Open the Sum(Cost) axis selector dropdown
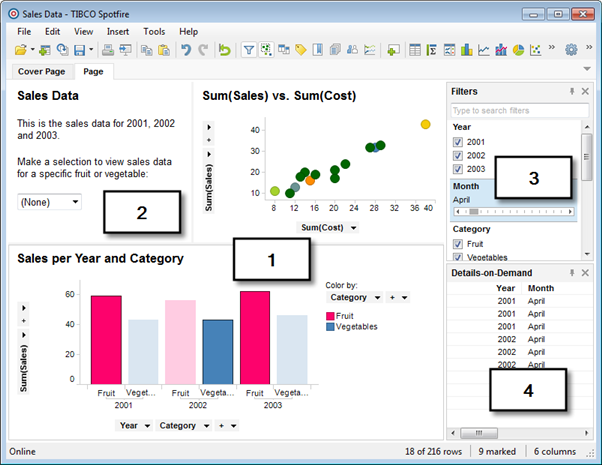The height and width of the screenshot is (465, 602). pos(354,228)
